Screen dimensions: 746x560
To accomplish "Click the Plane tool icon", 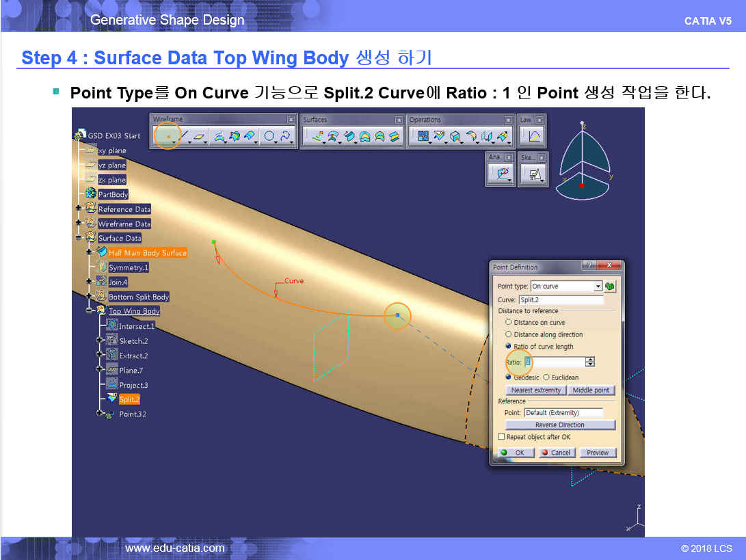I will click(199, 137).
